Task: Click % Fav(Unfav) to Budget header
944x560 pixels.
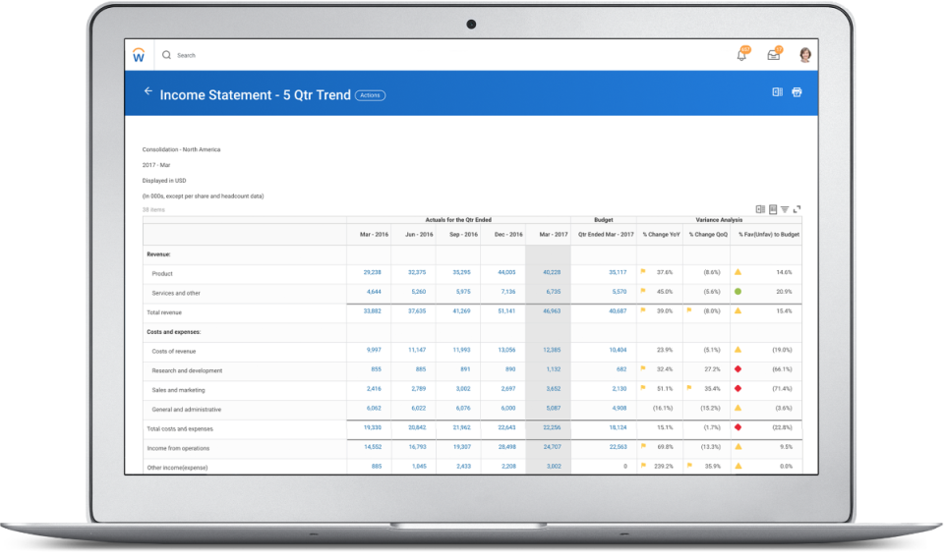Action: pos(769,235)
